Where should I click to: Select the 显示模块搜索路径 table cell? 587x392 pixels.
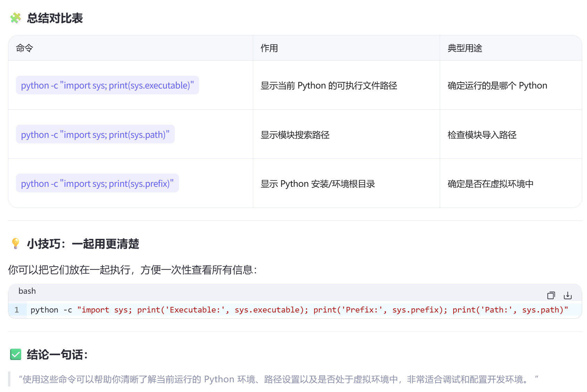(296, 135)
